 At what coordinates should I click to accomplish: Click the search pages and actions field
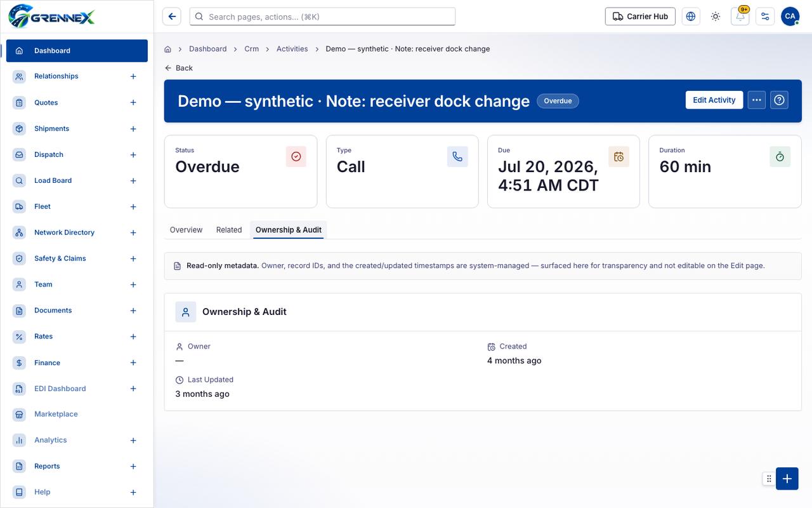[x=322, y=17]
